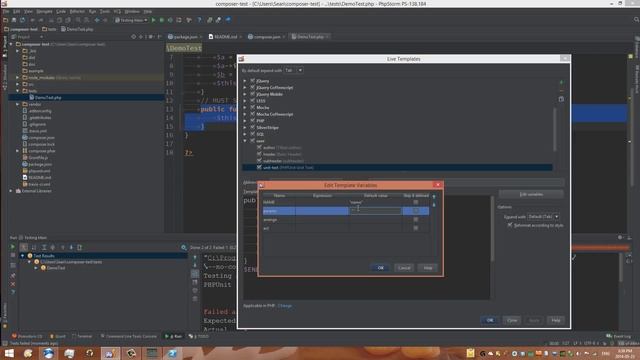This screenshot has height=360, width=640.
Task: Open the 'Expand with Default (Tab)' dropdown
Action: (543, 217)
